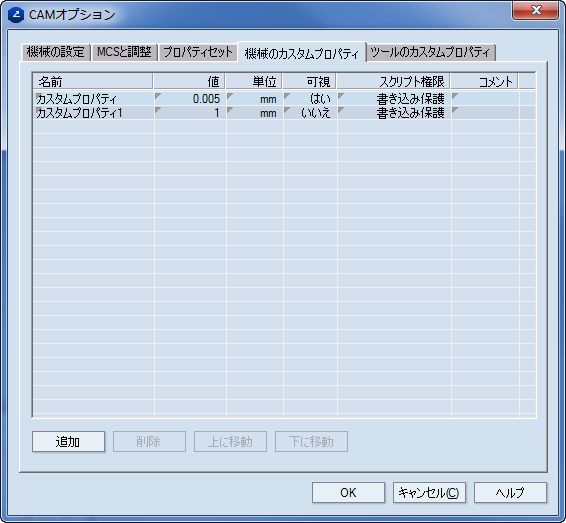Image resolution: width=566 pixels, height=523 pixels.
Task: Open the 機械の設定 tab
Action: pyautogui.click(x=55, y=52)
